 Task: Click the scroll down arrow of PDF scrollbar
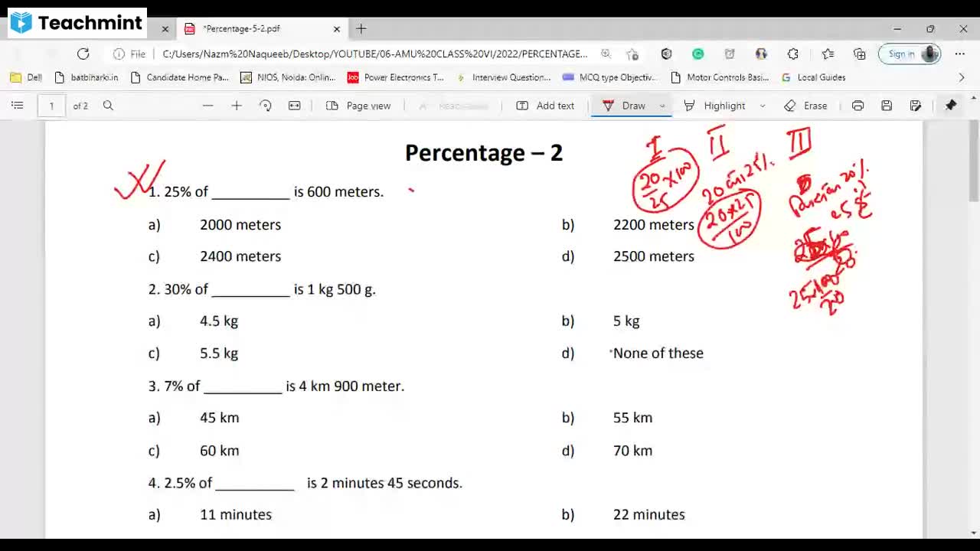click(x=974, y=533)
